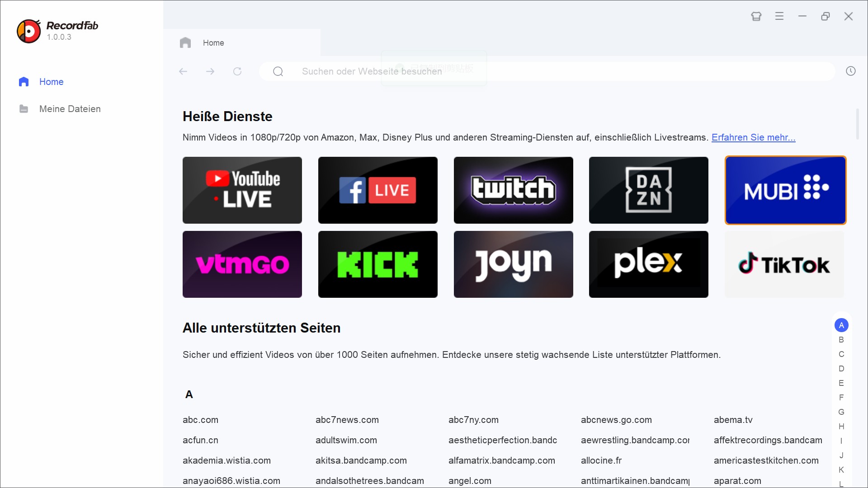
Task: Open abcnews.go.com site link
Action: 616,420
